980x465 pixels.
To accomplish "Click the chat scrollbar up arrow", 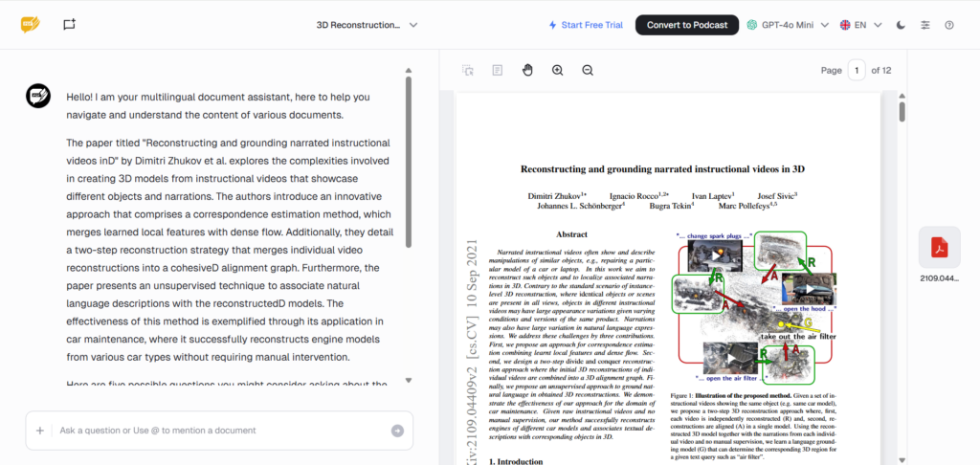I will 408,71.
